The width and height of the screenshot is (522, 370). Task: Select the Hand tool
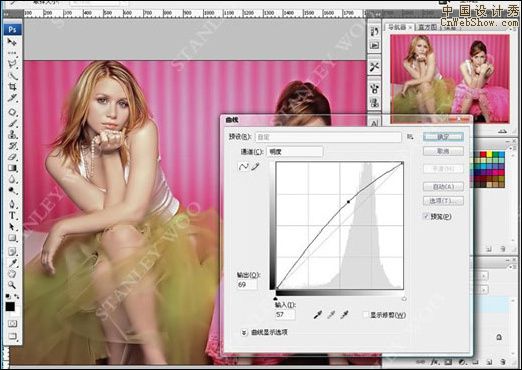coord(12,274)
